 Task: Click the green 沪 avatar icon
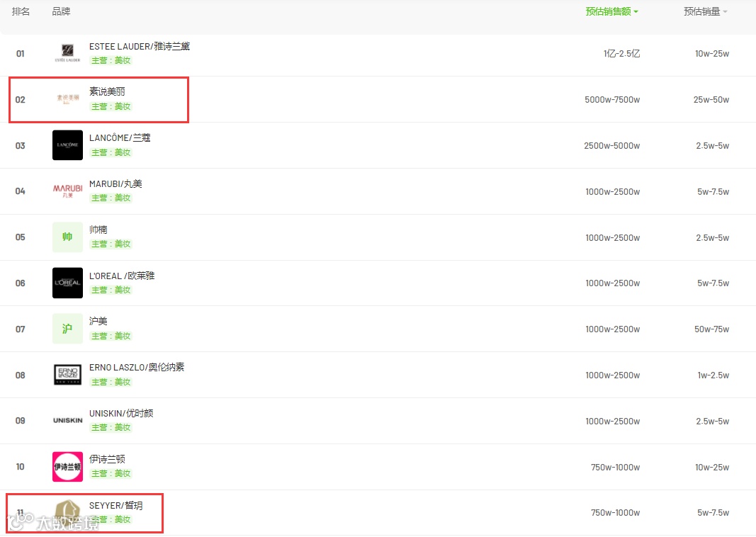tap(67, 329)
